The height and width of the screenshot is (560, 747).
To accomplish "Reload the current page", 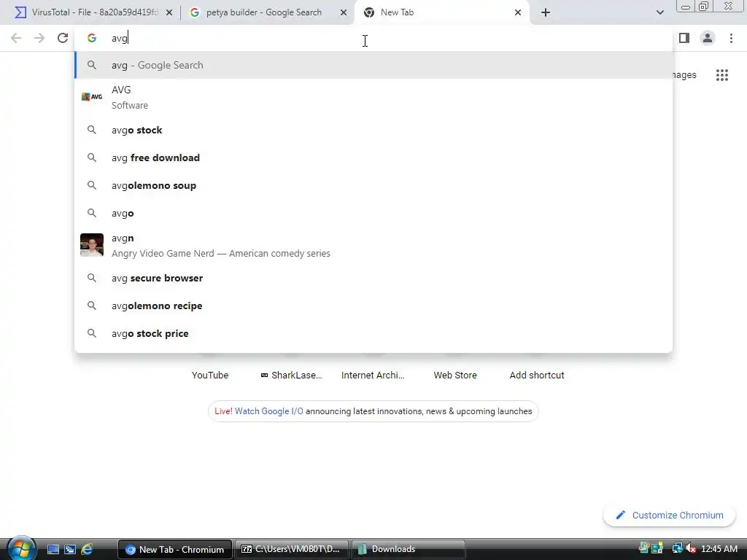I will 63,38.
